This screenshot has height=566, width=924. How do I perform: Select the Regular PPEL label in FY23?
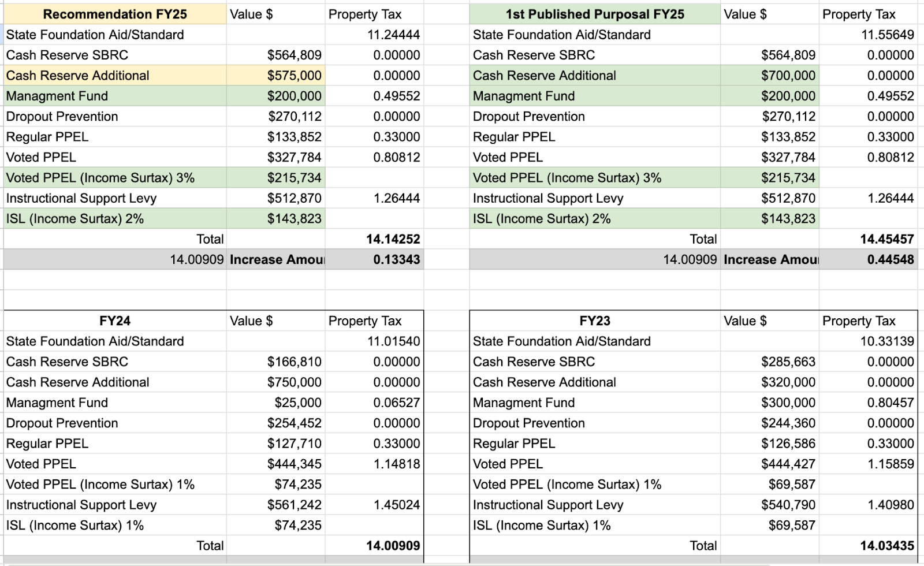point(514,444)
